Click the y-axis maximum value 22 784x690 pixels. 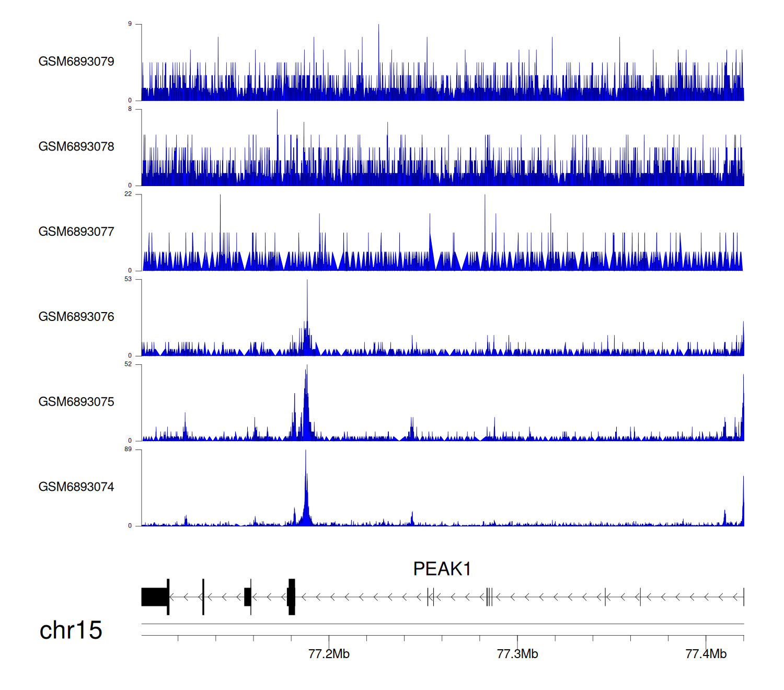(x=129, y=194)
